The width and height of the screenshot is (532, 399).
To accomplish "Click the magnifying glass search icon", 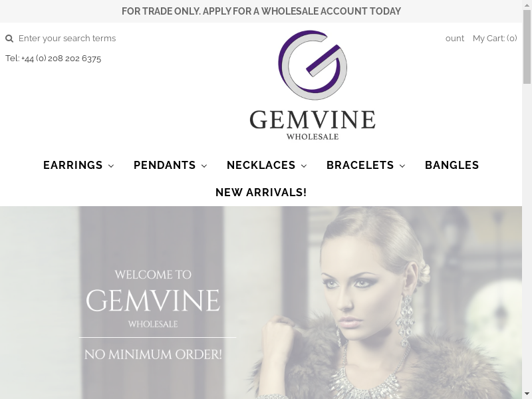I will pyautogui.click(x=9, y=39).
